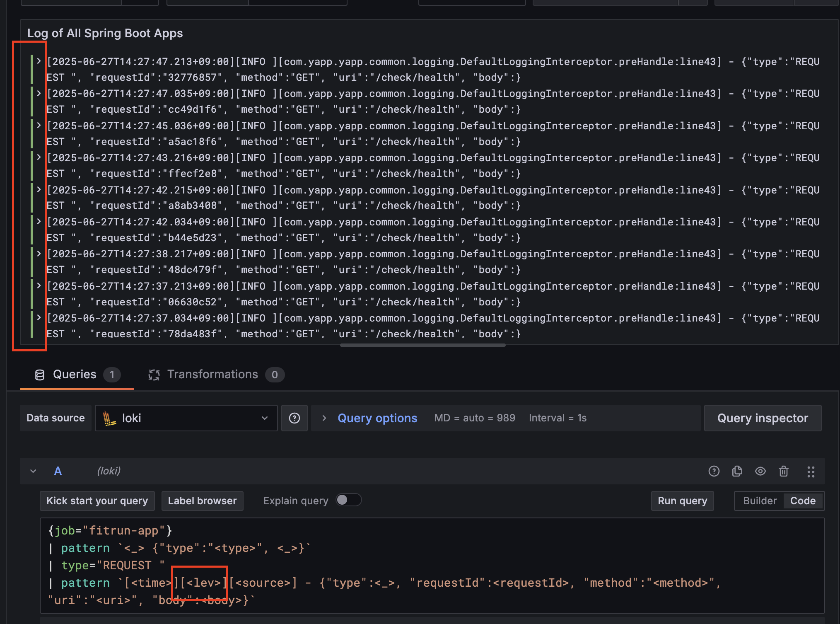Screen dimensions: 840x624
Task: Click the Data source label
Action: point(56,418)
